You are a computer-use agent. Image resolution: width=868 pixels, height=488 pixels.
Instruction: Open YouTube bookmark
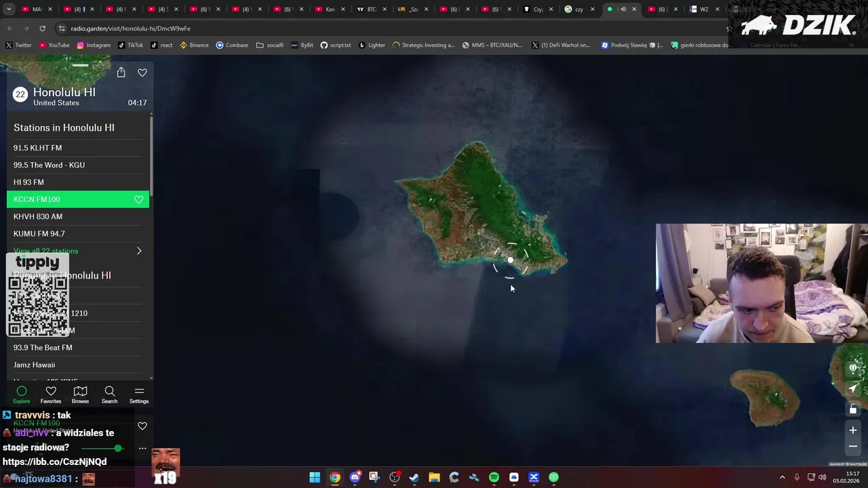(54, 45)
